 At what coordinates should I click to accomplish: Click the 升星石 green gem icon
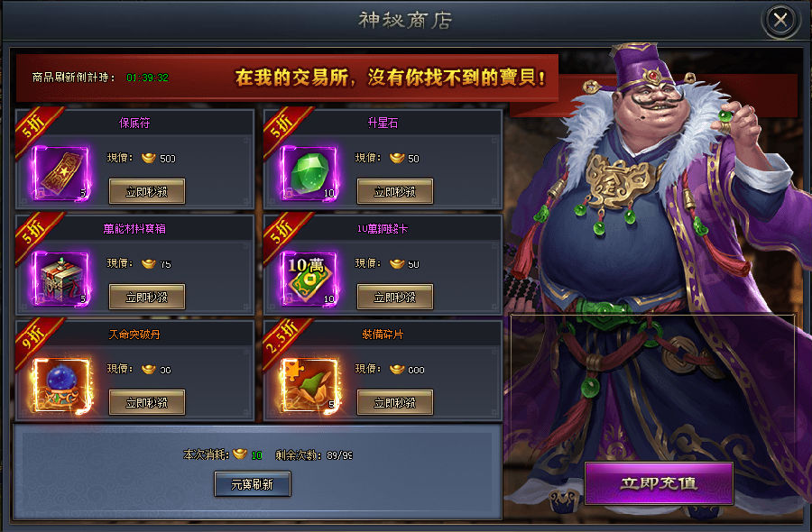coord(309,173)
